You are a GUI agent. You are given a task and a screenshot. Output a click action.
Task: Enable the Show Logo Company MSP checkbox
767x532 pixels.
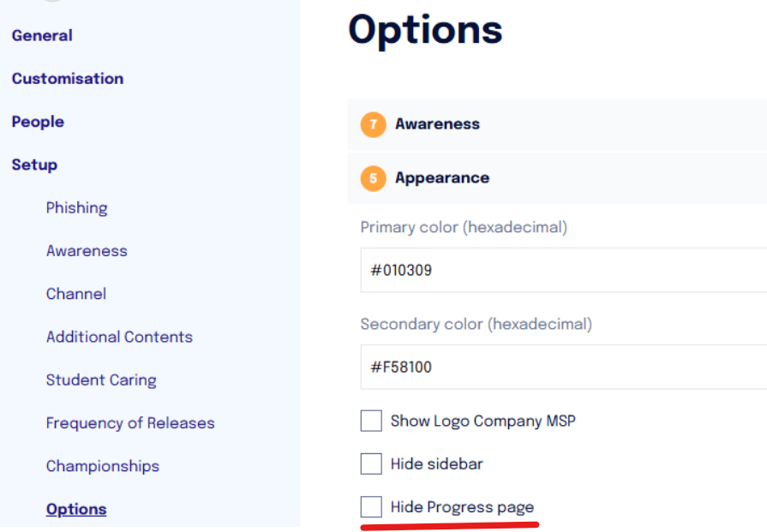[x=371, y=421]
